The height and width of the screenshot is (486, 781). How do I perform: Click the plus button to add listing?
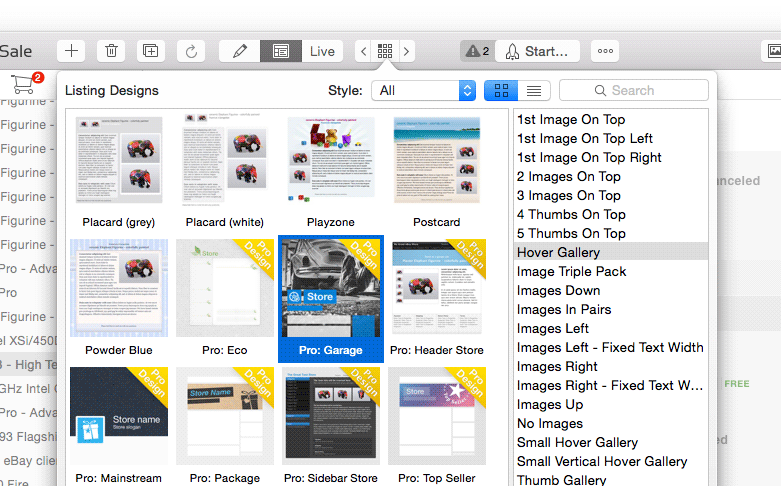coord(70,51)
